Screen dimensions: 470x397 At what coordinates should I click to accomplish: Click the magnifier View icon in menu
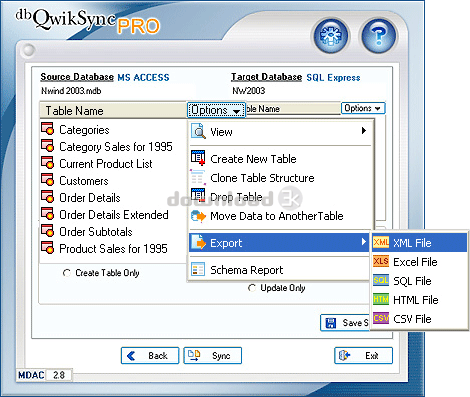[x=198, y=131]
